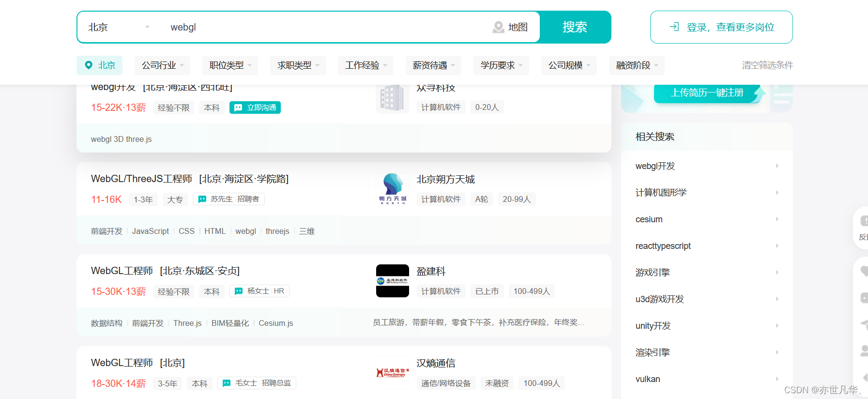Viewport: 868px width, 399px height.
Task: Expand the 工作经验 filter
Action: (x=365, y=65)
